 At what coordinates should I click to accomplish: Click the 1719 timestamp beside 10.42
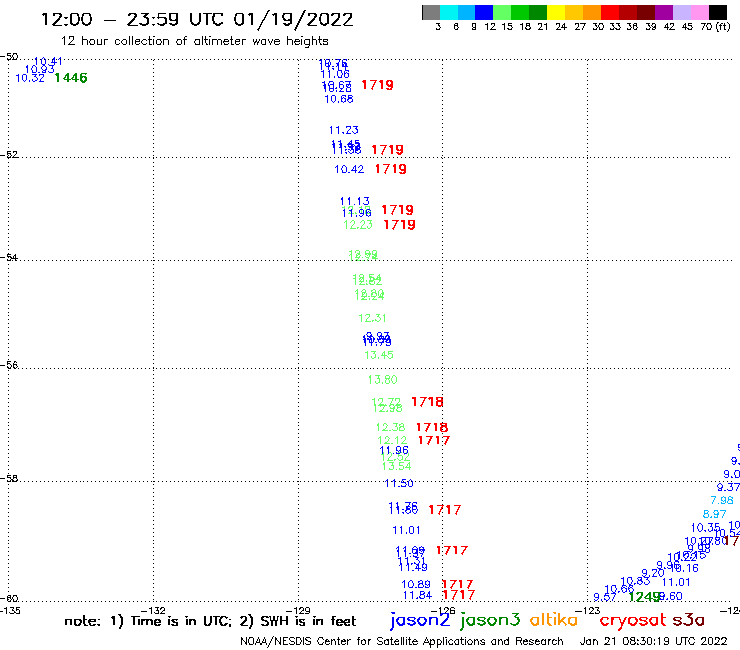[391, 169]
